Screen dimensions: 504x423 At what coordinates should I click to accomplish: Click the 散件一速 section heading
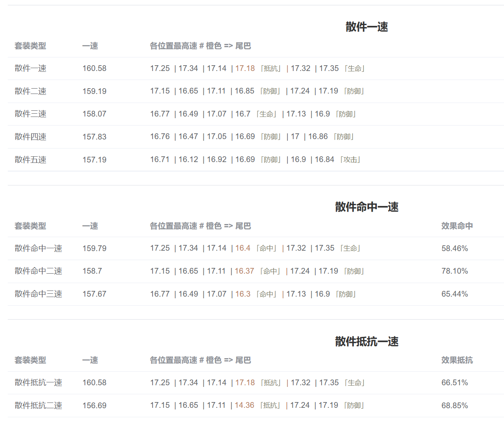(x=367, y=27)
